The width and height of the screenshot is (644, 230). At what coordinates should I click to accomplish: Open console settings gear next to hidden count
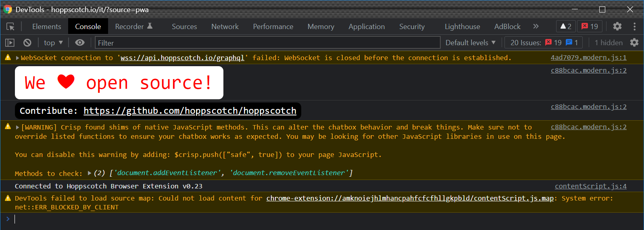tap(634, 42)
